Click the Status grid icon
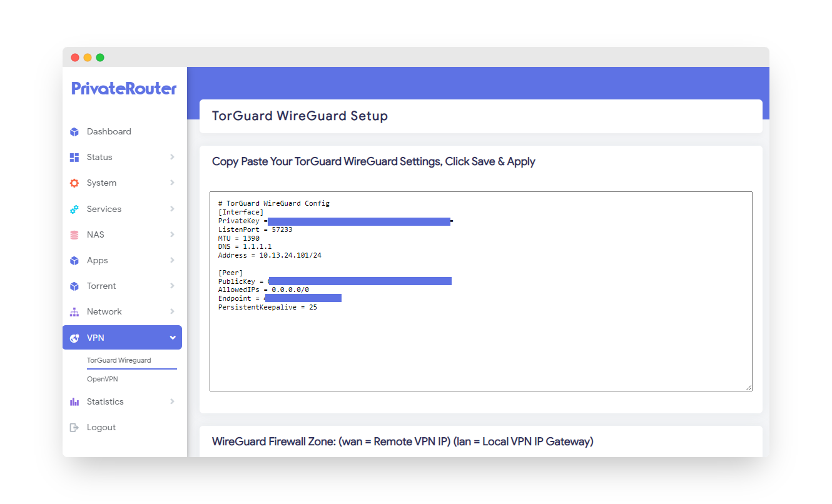This screenshot has width=832, height=504. [74, 157]
